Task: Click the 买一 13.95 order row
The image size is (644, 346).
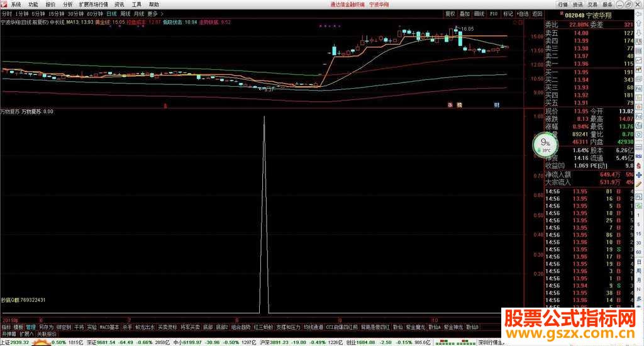Action: click(589, 72)
